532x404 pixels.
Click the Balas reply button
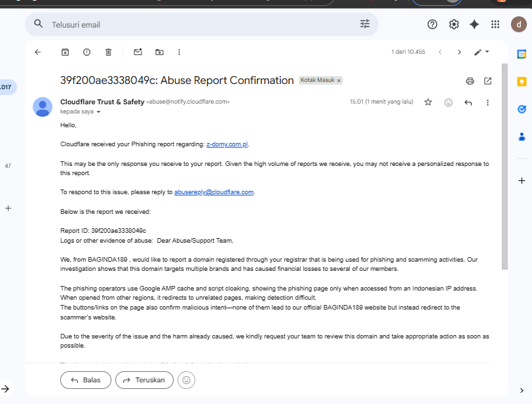[x=85, y=380]
